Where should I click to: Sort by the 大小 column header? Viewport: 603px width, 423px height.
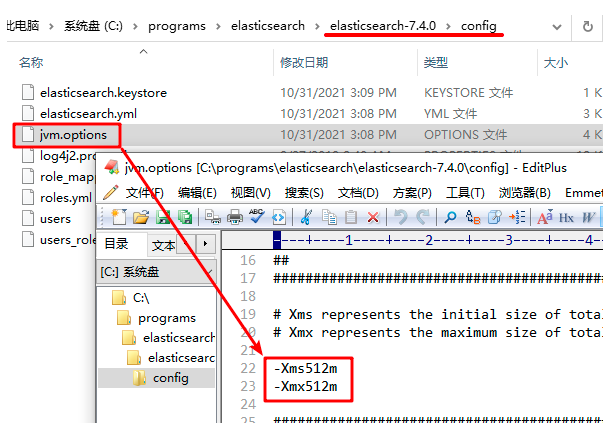click(556, 62)
